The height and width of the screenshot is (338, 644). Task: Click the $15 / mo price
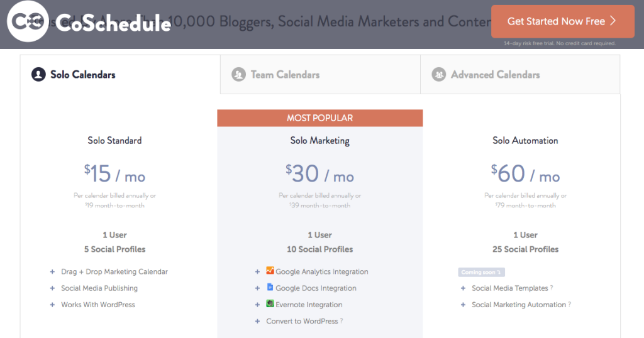114,174
